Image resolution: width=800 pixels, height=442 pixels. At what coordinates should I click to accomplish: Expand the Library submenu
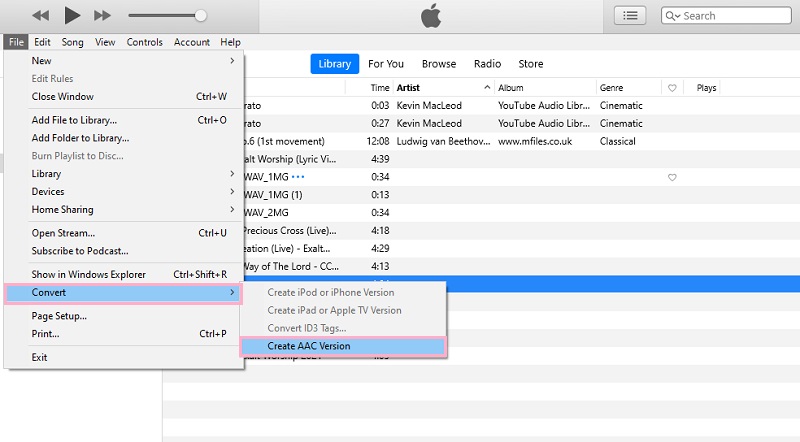coord(123,174)
